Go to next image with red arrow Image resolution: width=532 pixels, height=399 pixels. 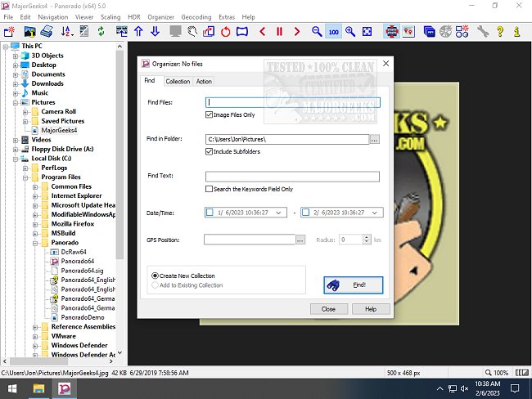point(297,32)
